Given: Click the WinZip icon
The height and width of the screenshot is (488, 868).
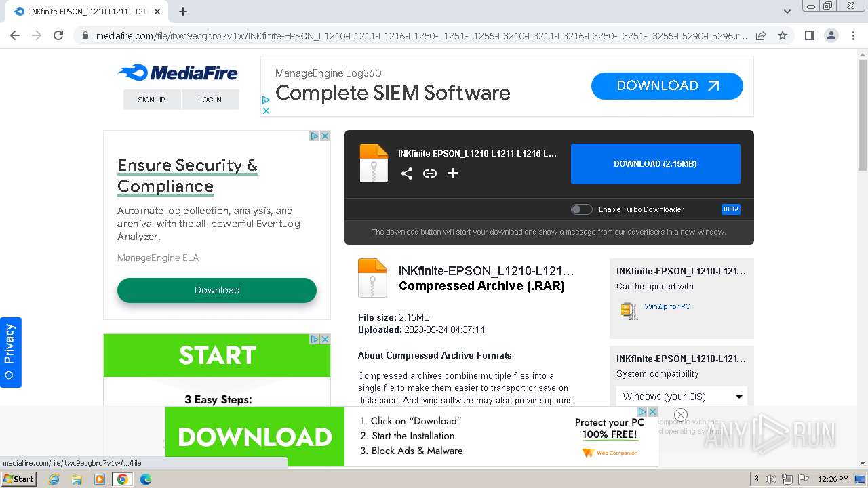Looking at the screenshot, I should click(x=629, y=310).
